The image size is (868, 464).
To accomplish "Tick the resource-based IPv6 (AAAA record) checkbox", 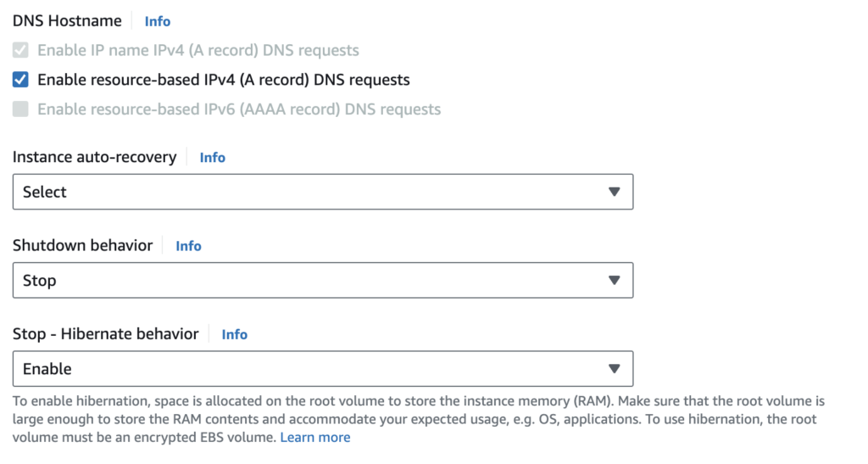I will click(21, 109).
